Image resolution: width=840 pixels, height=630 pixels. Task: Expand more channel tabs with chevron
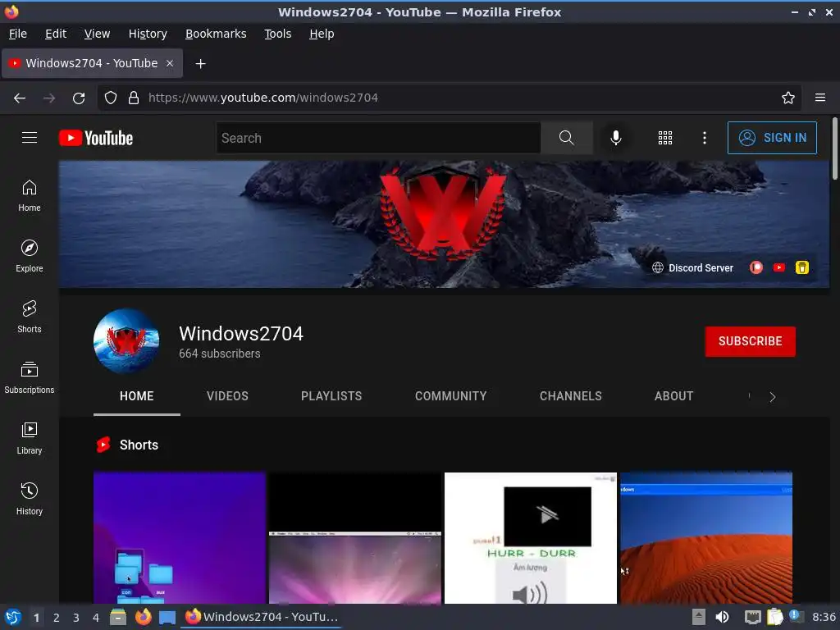[x=772, y=397]
